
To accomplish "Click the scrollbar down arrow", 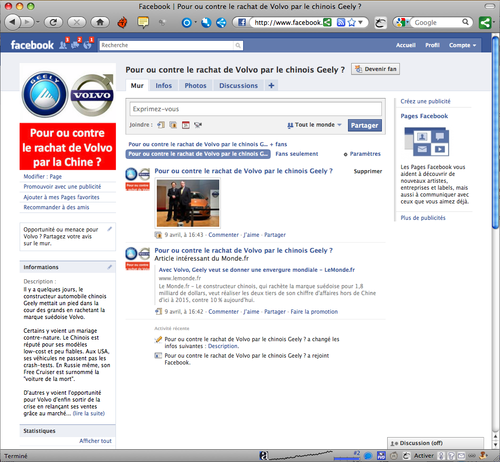I will pyautogui.click(x=495, y=445).
